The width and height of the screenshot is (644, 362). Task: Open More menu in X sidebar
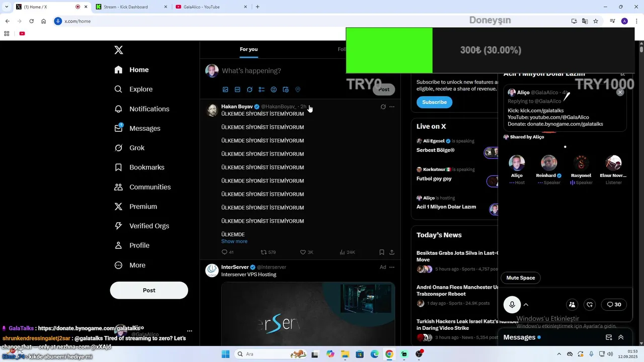click(130, 265)
